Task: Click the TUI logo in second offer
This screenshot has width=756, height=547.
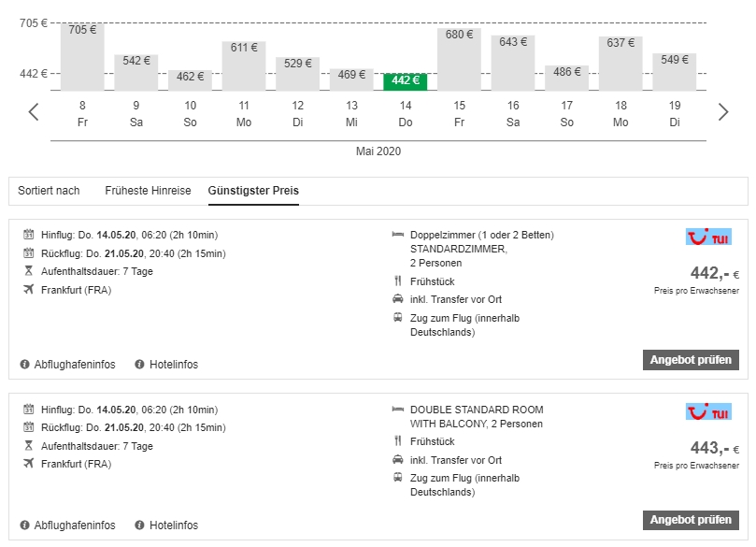Action: point(707,412)
